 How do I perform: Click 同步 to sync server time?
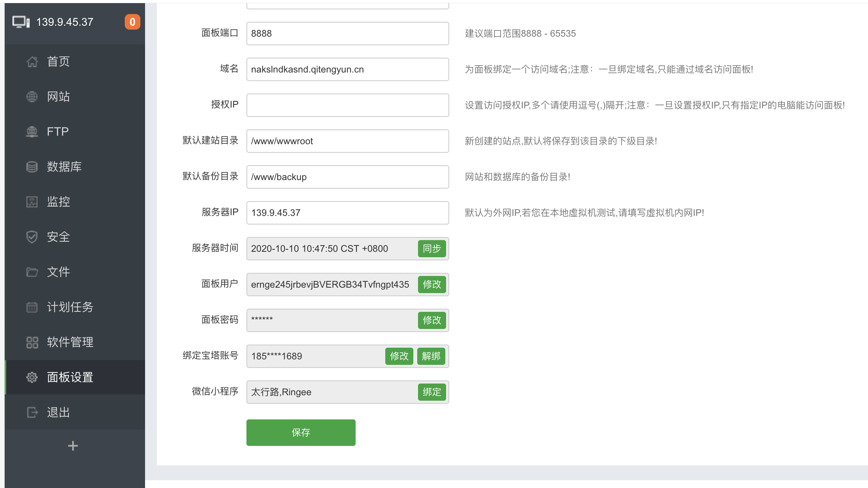tap(432, 249)
